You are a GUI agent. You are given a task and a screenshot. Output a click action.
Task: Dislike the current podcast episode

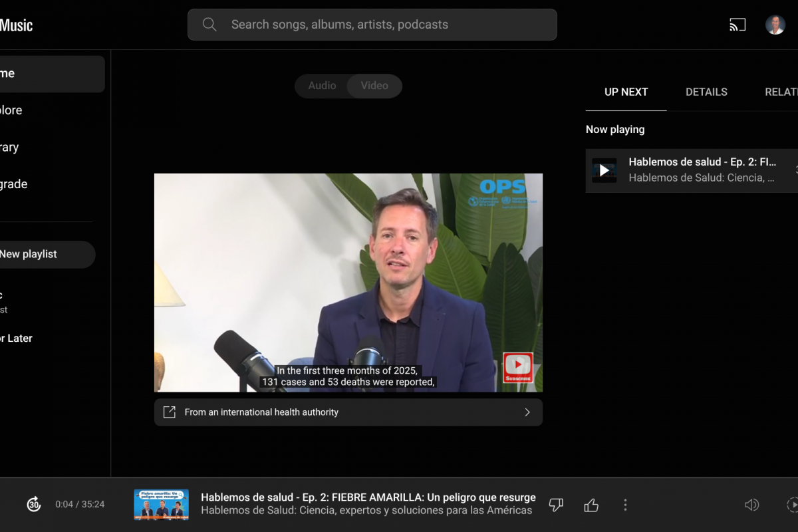coord(556,505)
